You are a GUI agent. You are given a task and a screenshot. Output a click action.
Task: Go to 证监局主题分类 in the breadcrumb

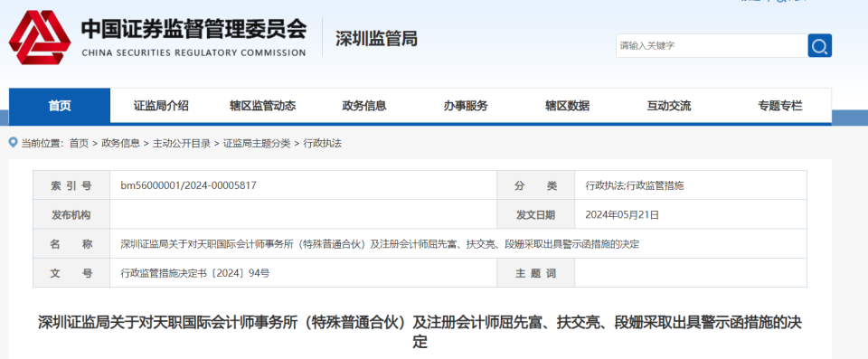click(257, 144)
